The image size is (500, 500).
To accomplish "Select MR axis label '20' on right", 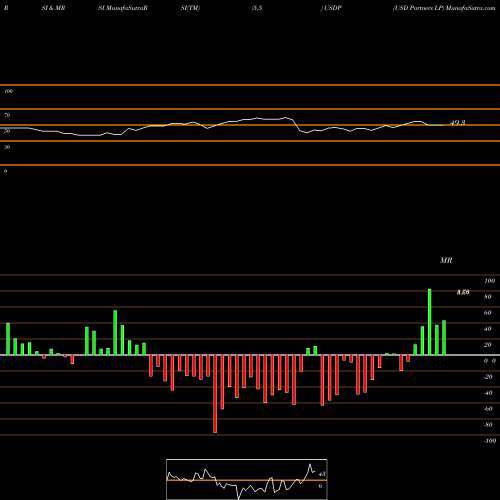I will [x=488, y=345].
